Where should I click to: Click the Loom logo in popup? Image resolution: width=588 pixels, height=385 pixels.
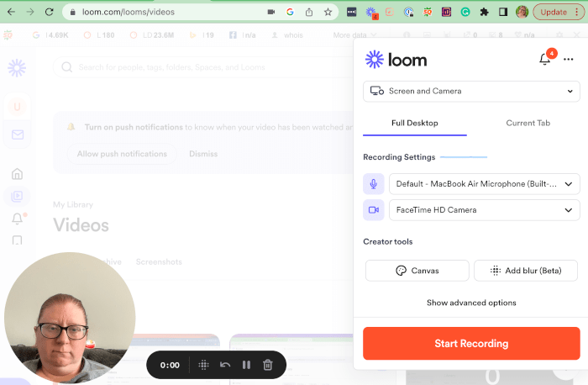[396, 60]
